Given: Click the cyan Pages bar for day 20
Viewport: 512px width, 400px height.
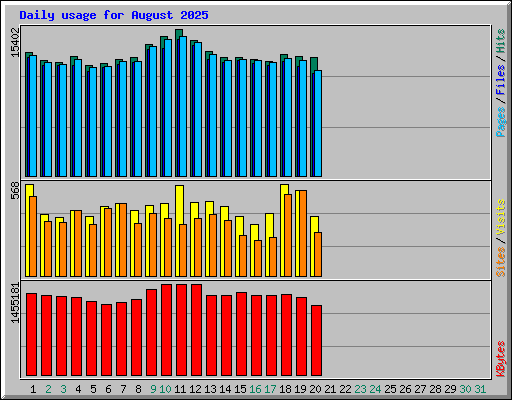Looking at the screenshot, I should point(318,124).
